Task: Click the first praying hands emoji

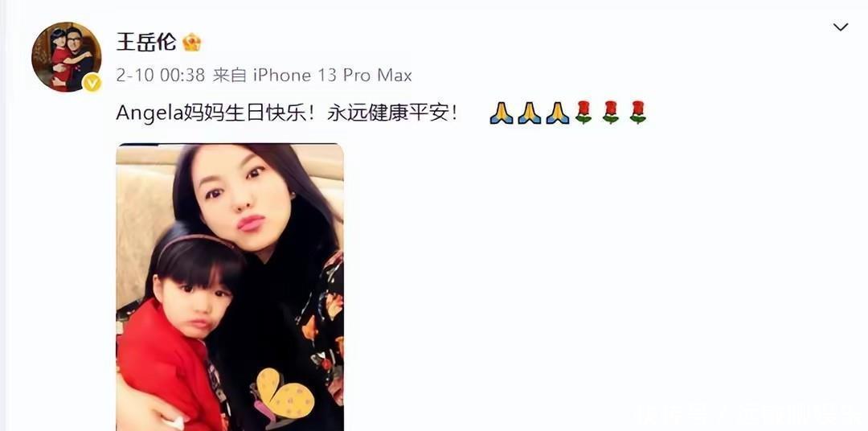Action: point(502,113)
